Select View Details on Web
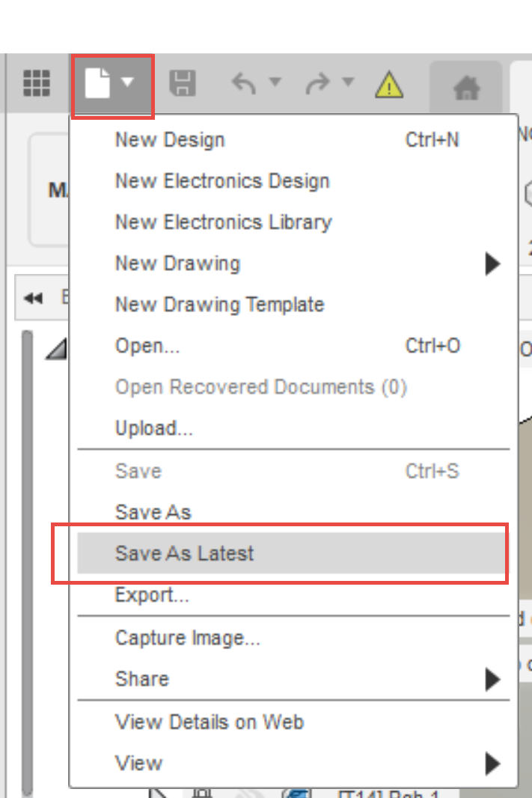The height and width of the screenshot is (798, 532). tap(210, 722)
